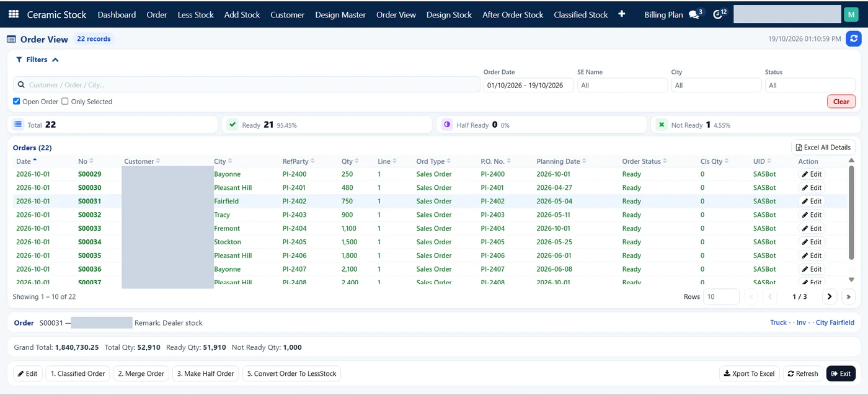This screenshot has height=395, width=868.
Task: Focus the Customer / Order / City search field
Action: click(x=247, y=85)
